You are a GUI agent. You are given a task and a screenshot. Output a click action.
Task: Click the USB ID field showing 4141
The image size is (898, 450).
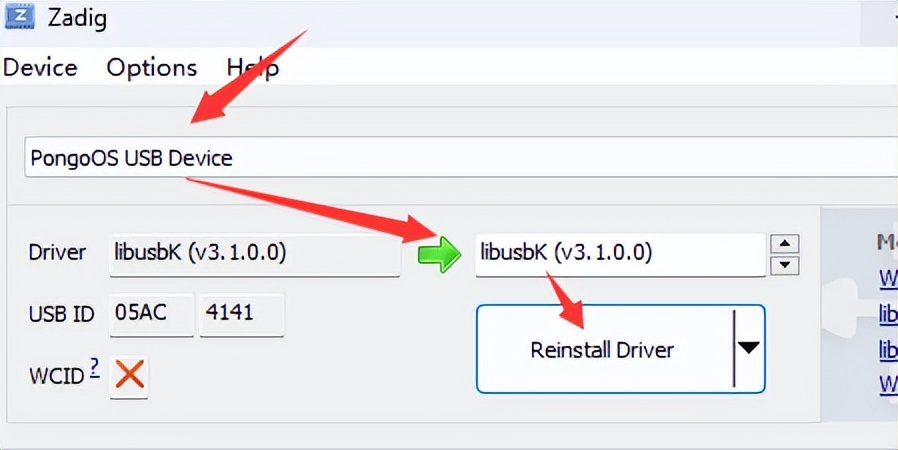(241, 314)
